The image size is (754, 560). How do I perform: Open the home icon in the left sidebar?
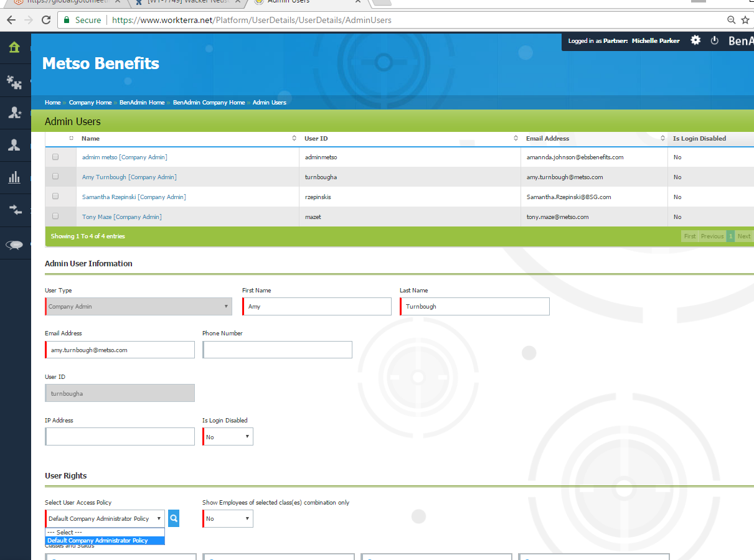click(x=14, y=47)
